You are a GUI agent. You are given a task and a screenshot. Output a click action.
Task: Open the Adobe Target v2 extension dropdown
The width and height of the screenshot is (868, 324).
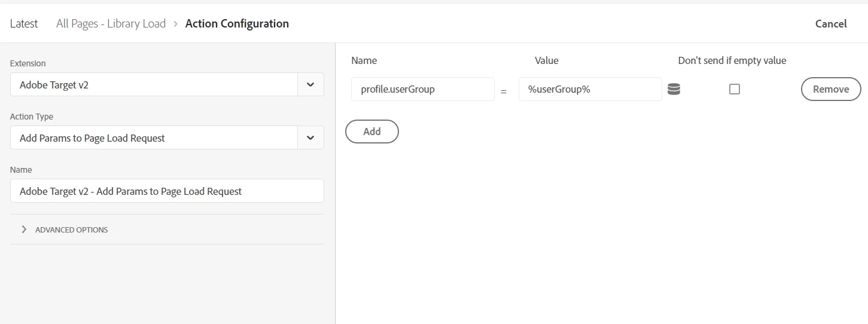pyautogui.click(x=154, y=85)
